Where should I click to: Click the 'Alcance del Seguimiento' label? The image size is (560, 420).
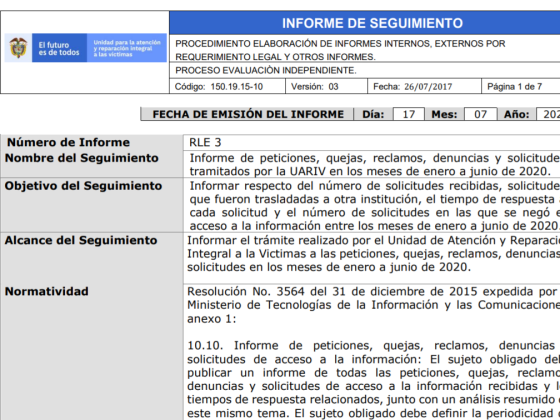tap(81, 240)
